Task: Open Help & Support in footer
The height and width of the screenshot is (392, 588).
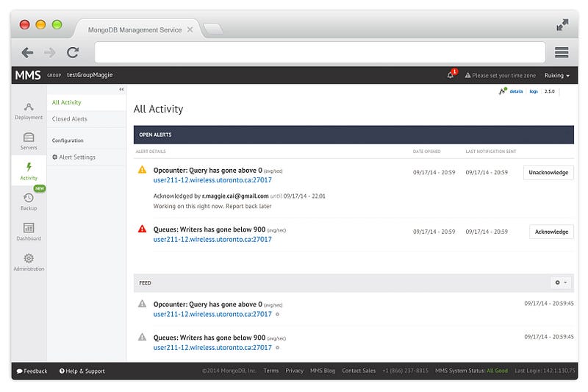Action: (82, 371)
